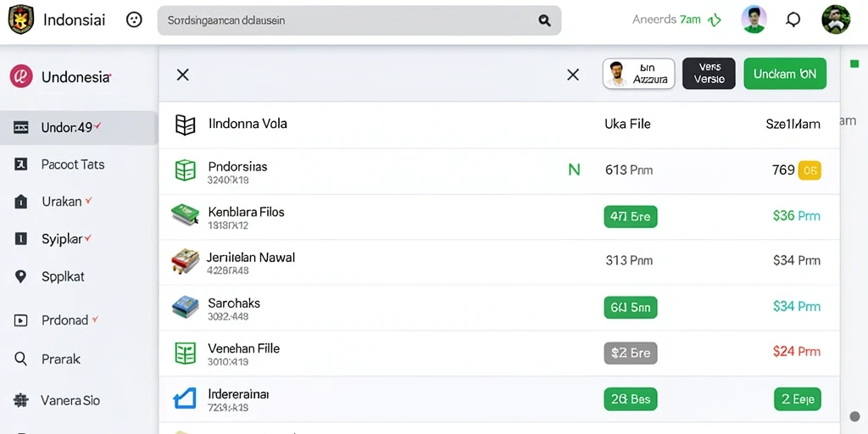Open the chat bubble notifications icon
The width and height of the screenshot is (868, 434).
(x=793, y=20)
